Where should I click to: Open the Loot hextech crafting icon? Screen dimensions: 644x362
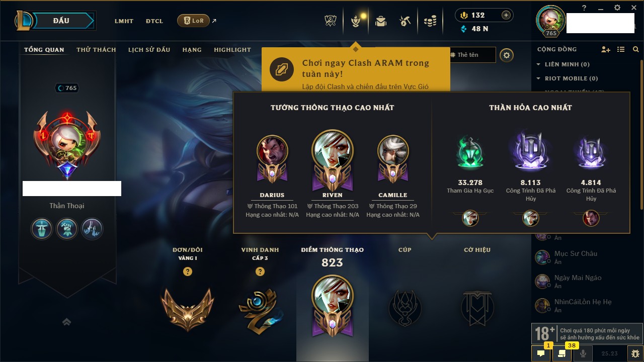tap(405, 21)
